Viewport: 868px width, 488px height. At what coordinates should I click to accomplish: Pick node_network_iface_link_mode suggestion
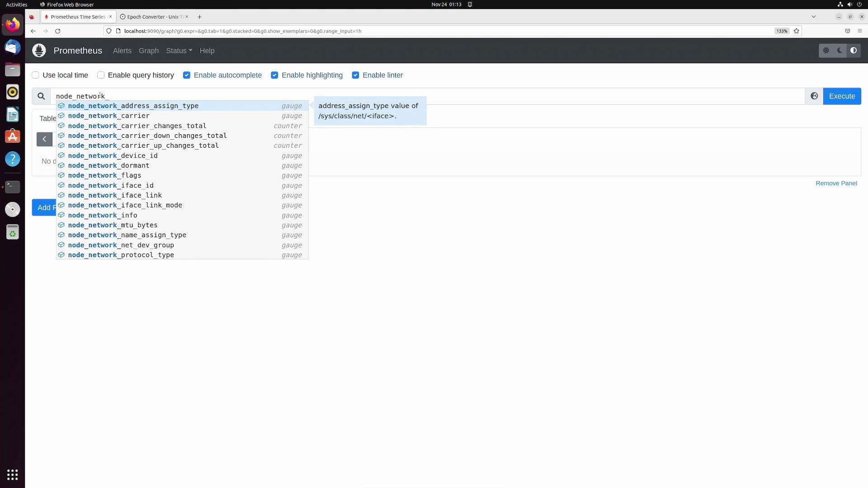[183, 205]
